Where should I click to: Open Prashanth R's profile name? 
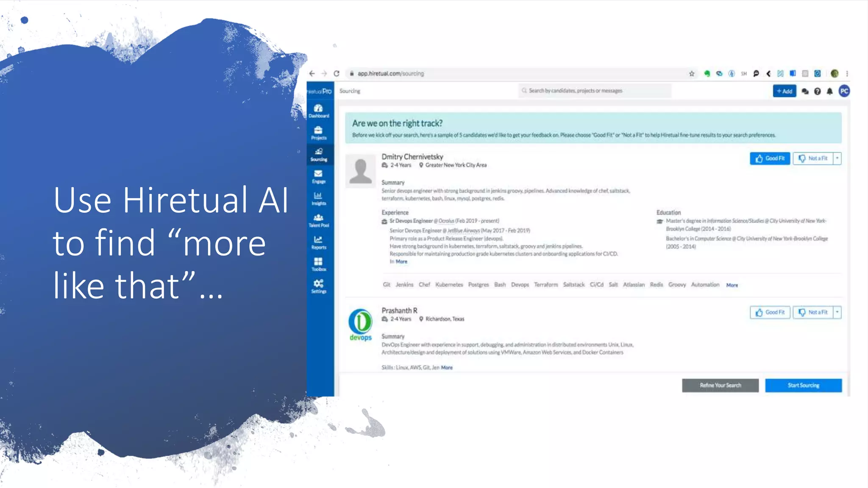[399, 311]
